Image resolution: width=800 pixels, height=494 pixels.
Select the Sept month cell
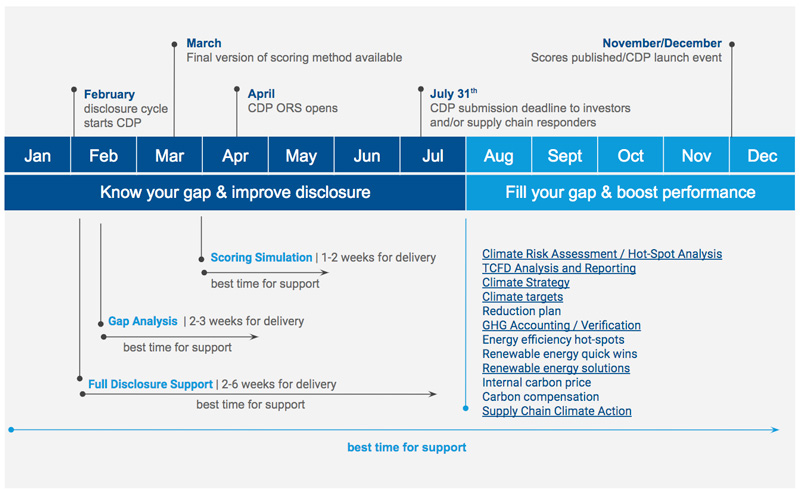click(x=565, y=156)
